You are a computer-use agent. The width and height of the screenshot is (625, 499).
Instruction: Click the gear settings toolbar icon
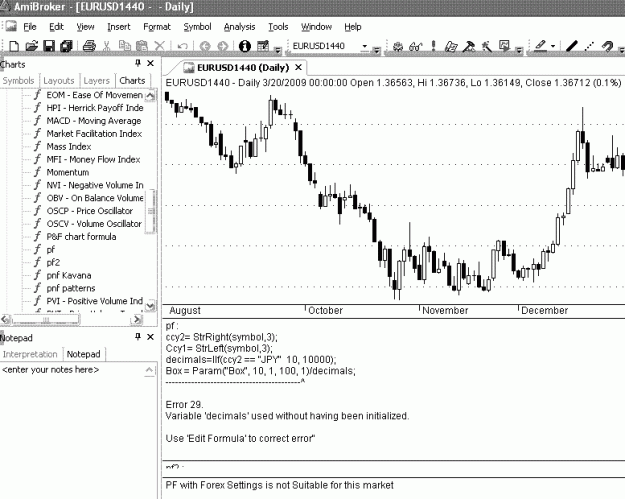[398, 47]
